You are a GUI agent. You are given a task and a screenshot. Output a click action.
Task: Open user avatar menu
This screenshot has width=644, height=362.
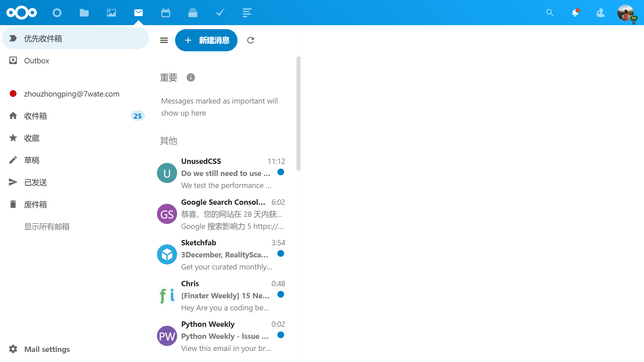pos(626,13)
